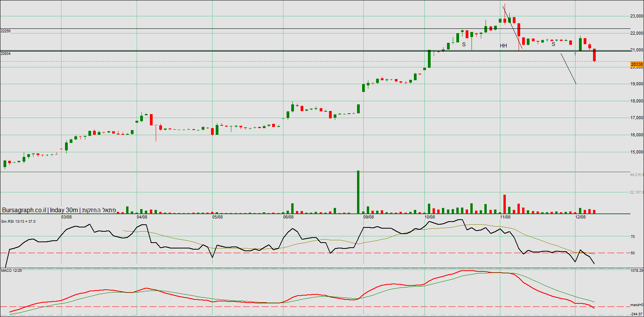This screenshot has height=317, width=644.
Task: Click the 09/08 date marker
Action: click(369, 217)
